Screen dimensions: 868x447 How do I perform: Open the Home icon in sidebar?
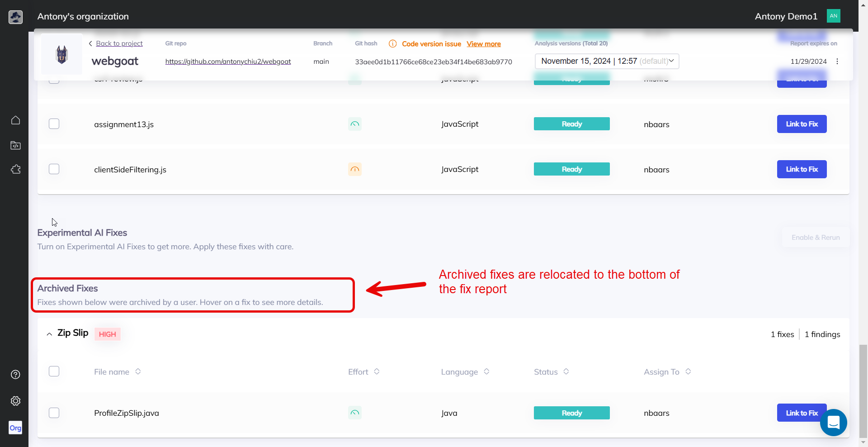point(15,120)
